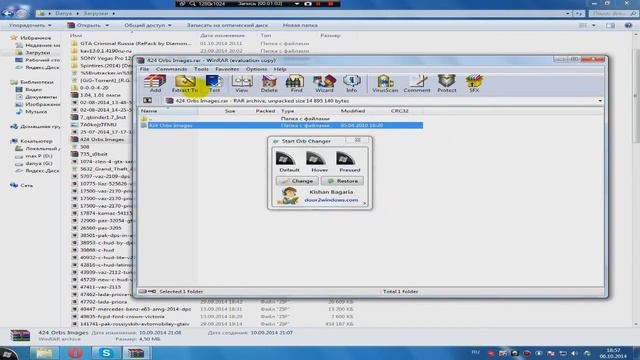Image resolution: width=640 pixels, height=360 pixels.
Task: Run the VirusScan toolbar icon
Action: point(385,83)
